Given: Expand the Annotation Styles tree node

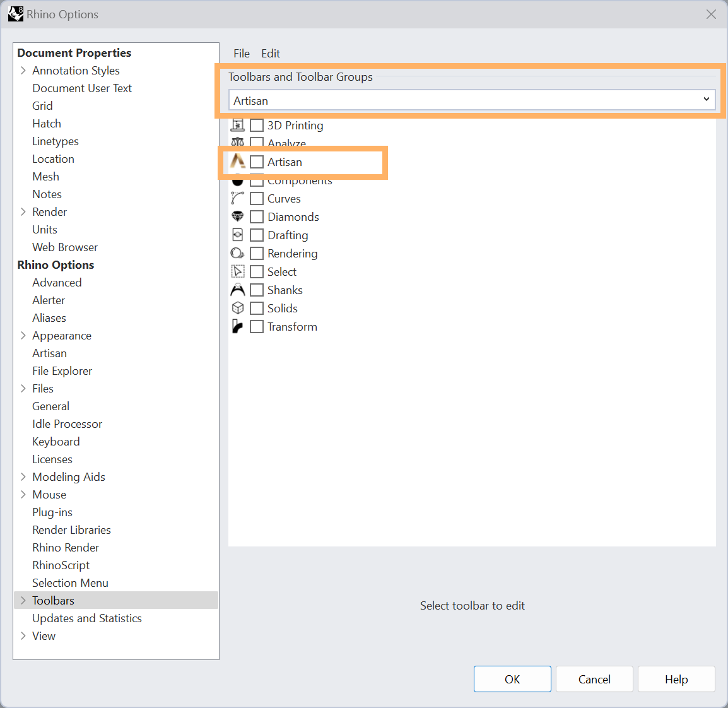Looking at the screenshot, I should [x=23, y=71].
